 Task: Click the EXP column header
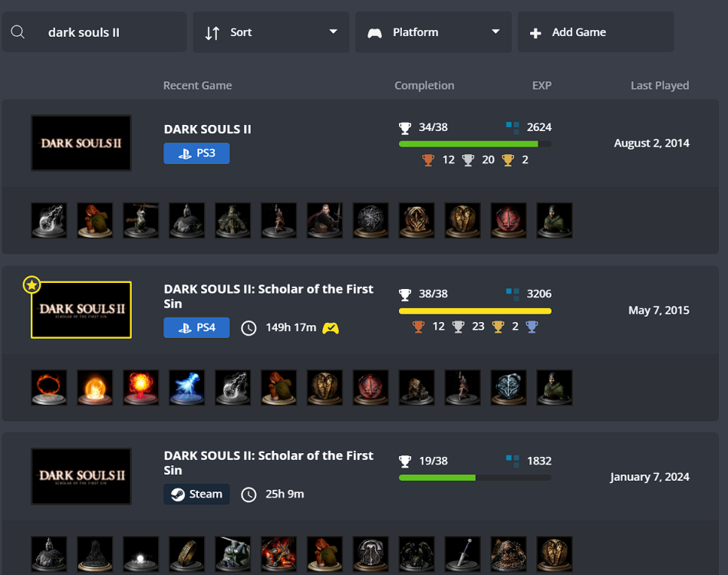542,85
